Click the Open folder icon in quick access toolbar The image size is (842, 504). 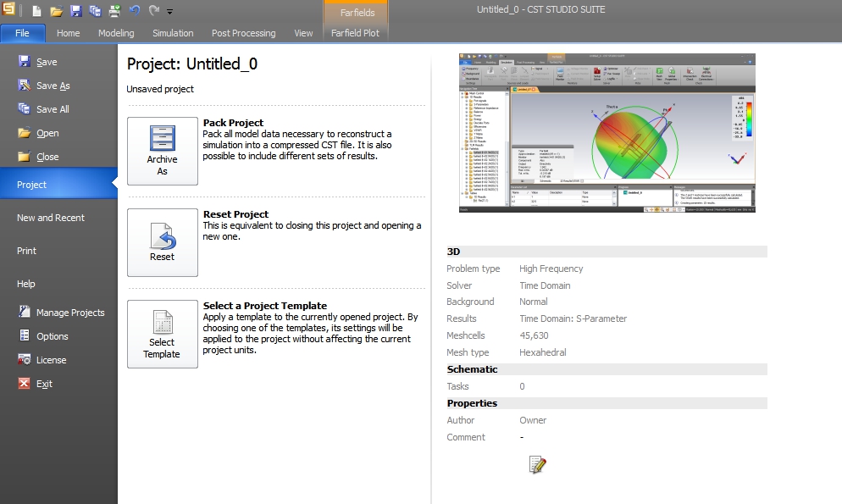point(57,11)
